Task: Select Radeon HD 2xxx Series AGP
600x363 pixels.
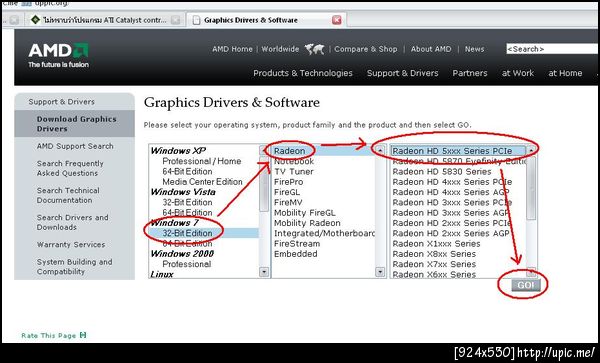Action: 451,233
